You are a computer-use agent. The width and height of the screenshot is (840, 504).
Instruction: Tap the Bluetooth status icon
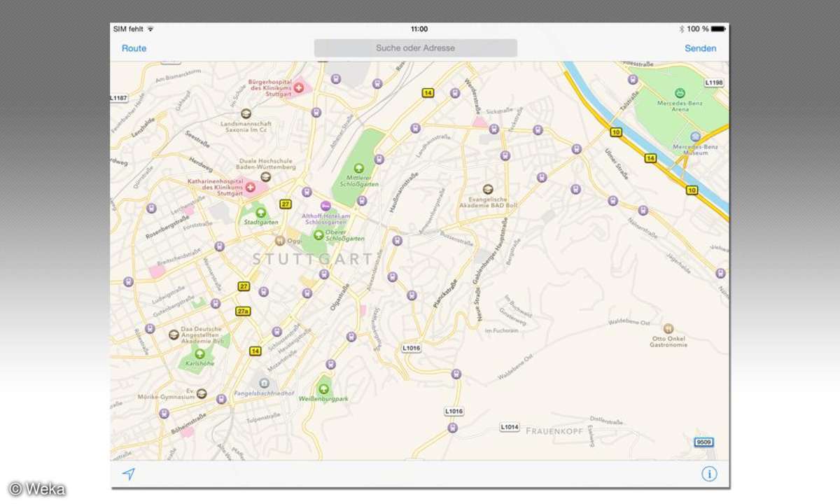681,29
